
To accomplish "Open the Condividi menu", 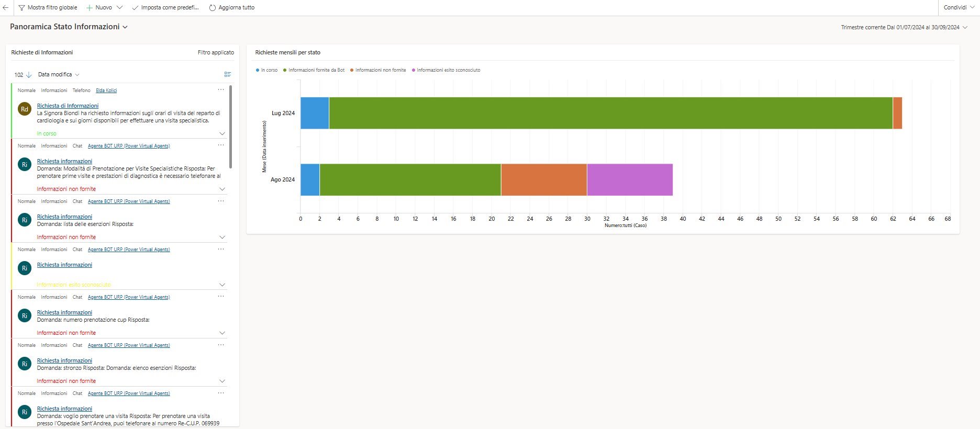I will coord(959,8).
